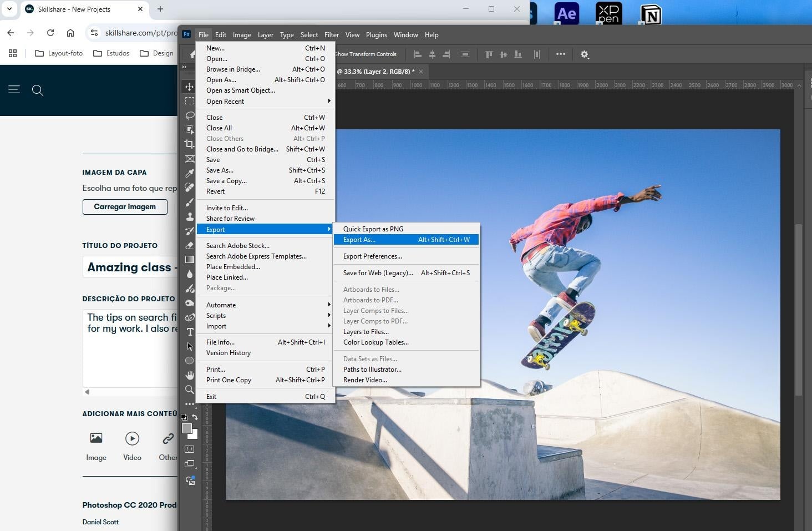Open Chrome tab search dropdown arrow
The height and width of the screenshot is (531, 812).
point(9,9)
